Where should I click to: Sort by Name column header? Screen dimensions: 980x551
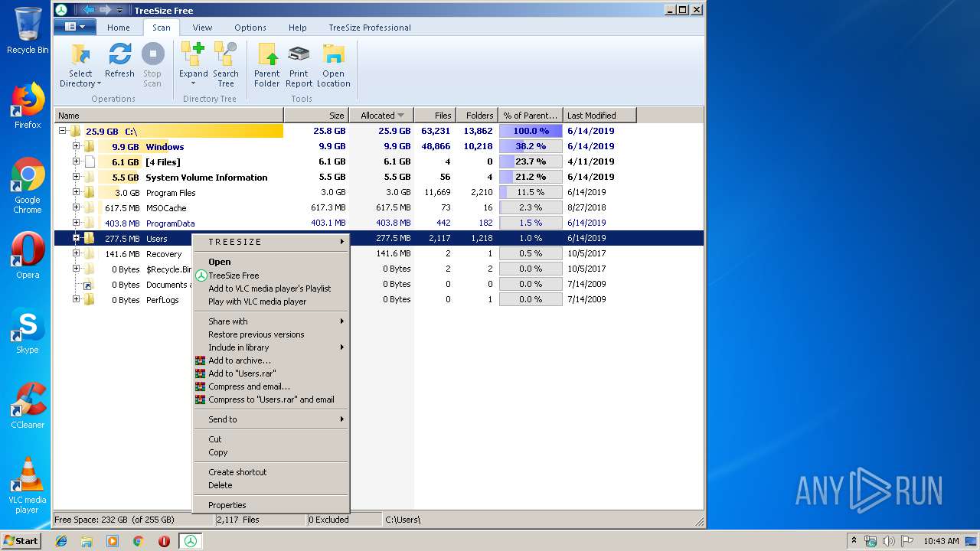[x=168, y=116]
